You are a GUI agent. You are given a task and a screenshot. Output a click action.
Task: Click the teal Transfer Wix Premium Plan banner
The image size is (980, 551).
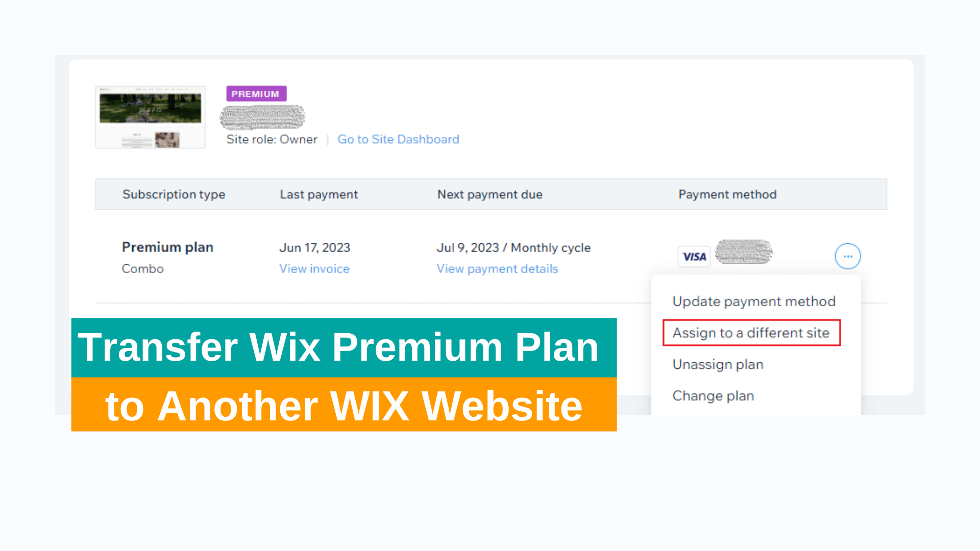pos(344,347)
